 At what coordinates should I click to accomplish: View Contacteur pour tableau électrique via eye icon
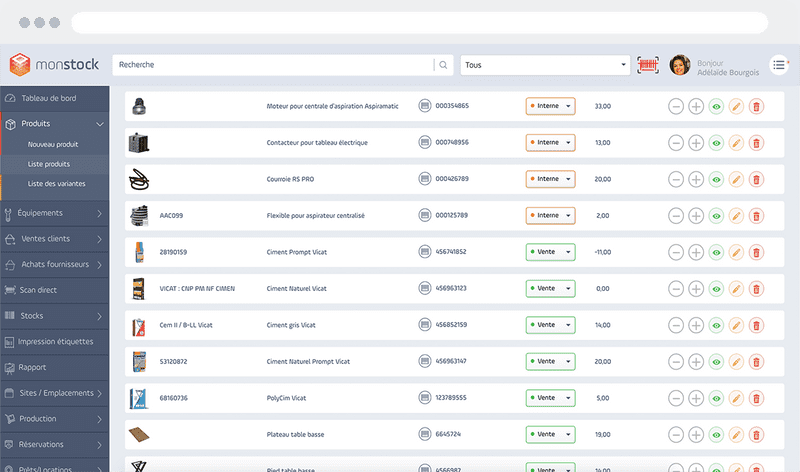716,143
